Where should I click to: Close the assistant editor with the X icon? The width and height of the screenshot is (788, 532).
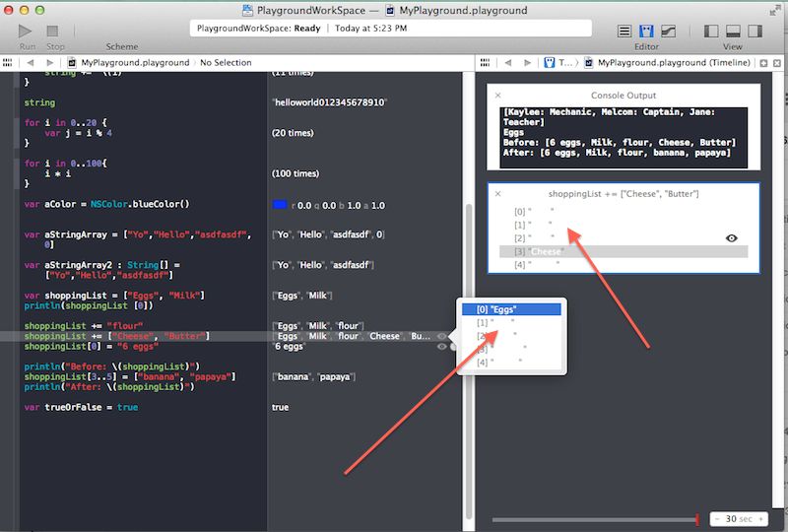[777, 63]
